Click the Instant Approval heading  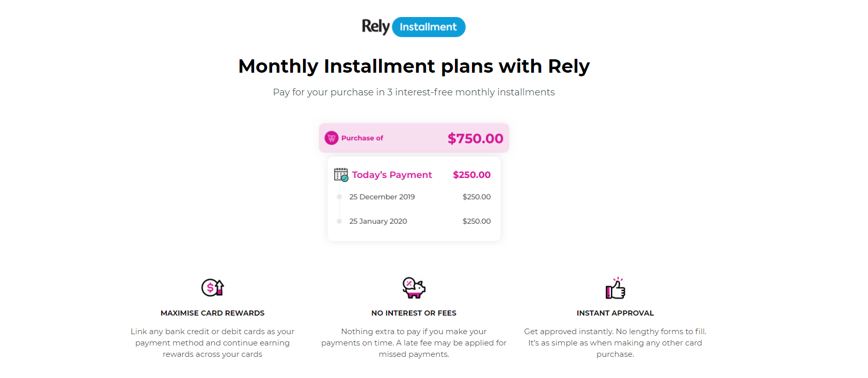point(615,313)
